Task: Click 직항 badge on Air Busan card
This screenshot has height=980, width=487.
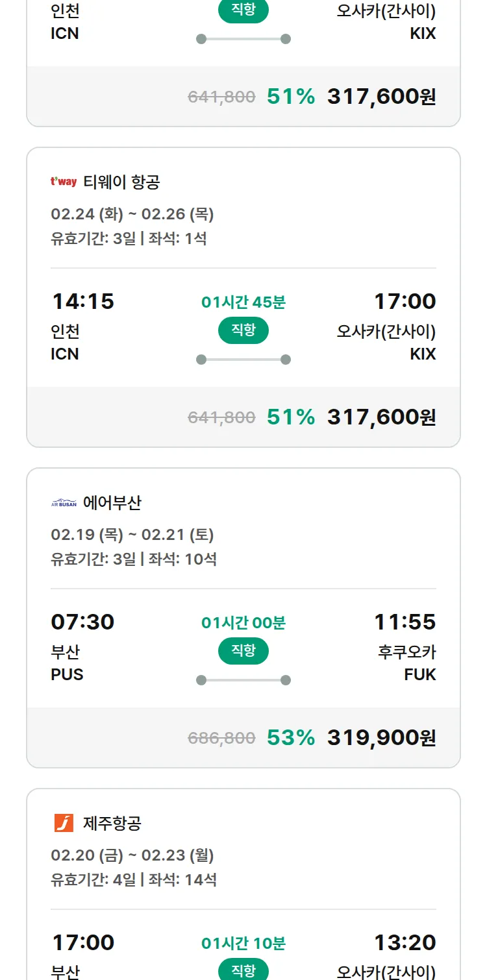Action: click(243, 651)
